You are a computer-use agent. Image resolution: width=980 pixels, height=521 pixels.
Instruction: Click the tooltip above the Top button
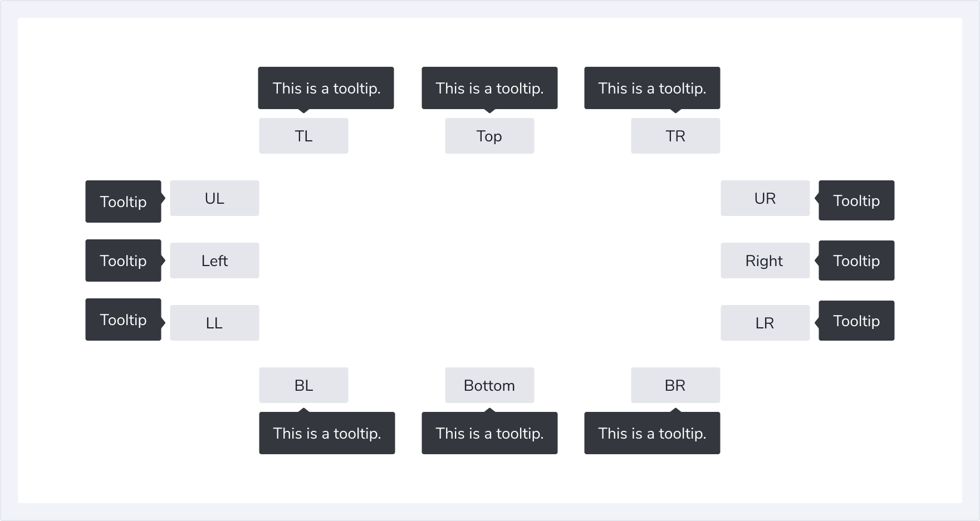point(489,88)
